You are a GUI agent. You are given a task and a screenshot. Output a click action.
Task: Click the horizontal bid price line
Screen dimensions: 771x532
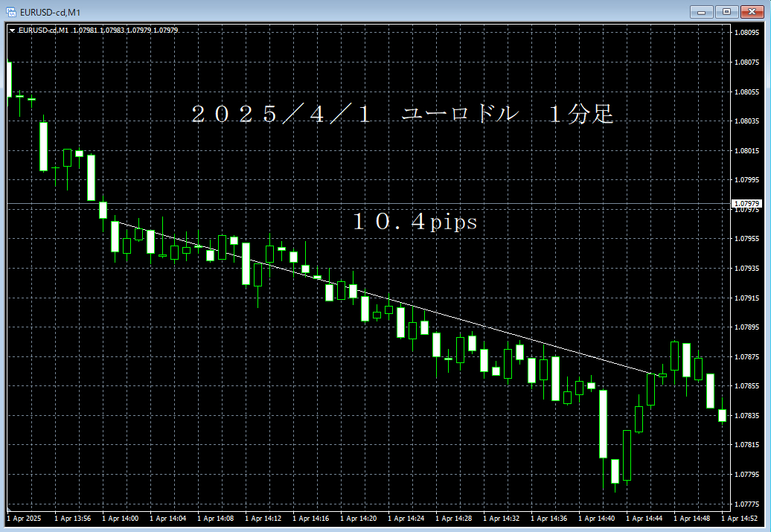point(447,203)
